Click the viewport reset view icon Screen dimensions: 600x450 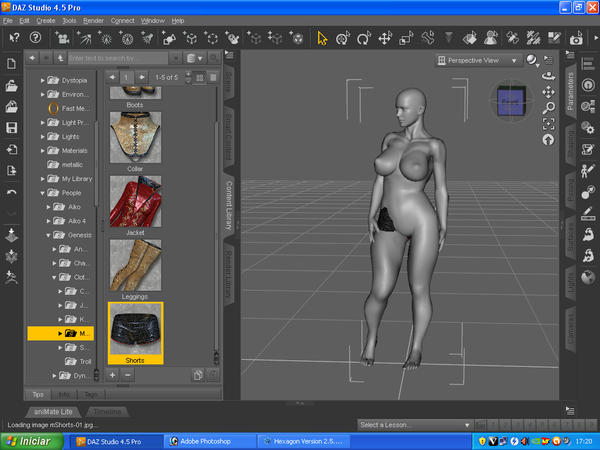[548, 140]
